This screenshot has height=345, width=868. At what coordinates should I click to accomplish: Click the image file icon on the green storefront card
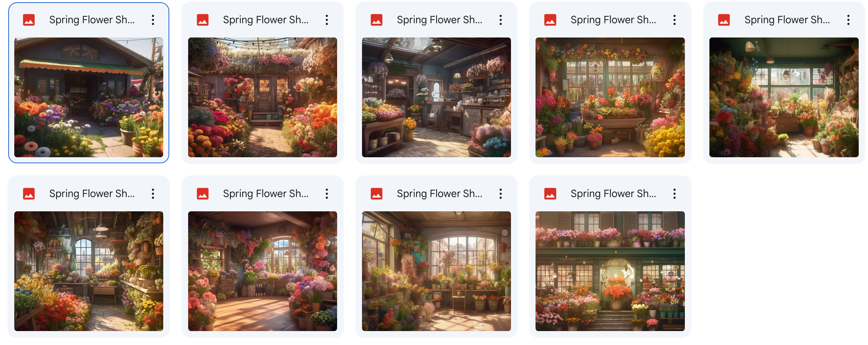tap(550, 194)
